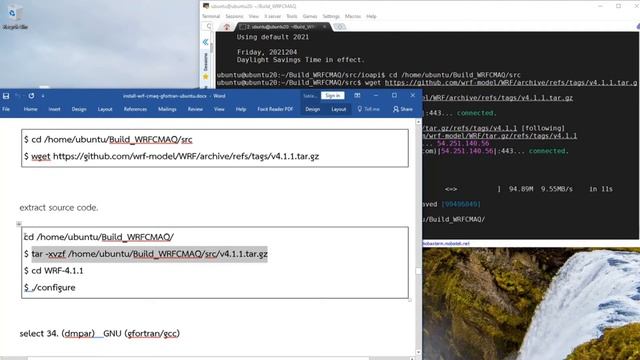The image size is (640, 360).
Task: Open the X server menu in MobaXterm
Action: coord(272,16)
